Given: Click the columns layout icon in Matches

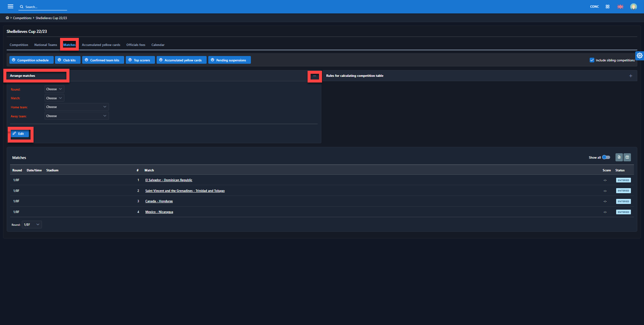Looking at the screenshot, I should click(627, 157).
